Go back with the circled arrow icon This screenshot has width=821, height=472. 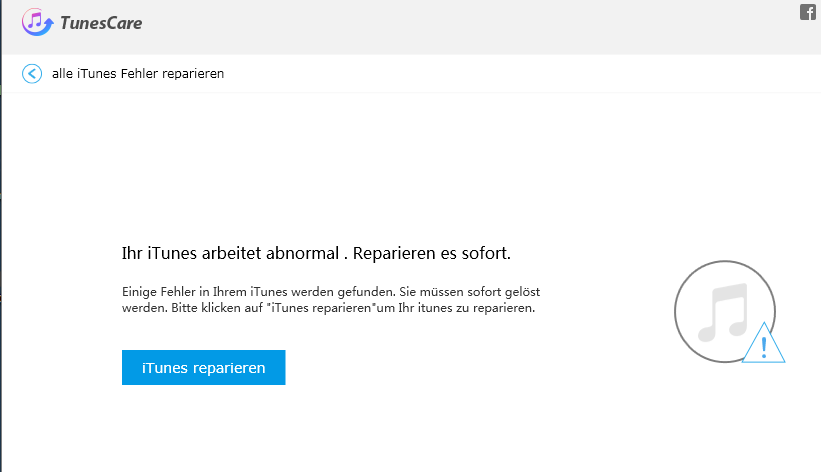pos(32,74)
